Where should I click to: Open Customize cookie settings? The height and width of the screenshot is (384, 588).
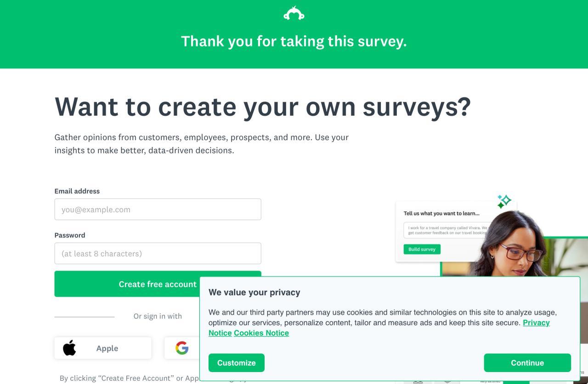236,363
